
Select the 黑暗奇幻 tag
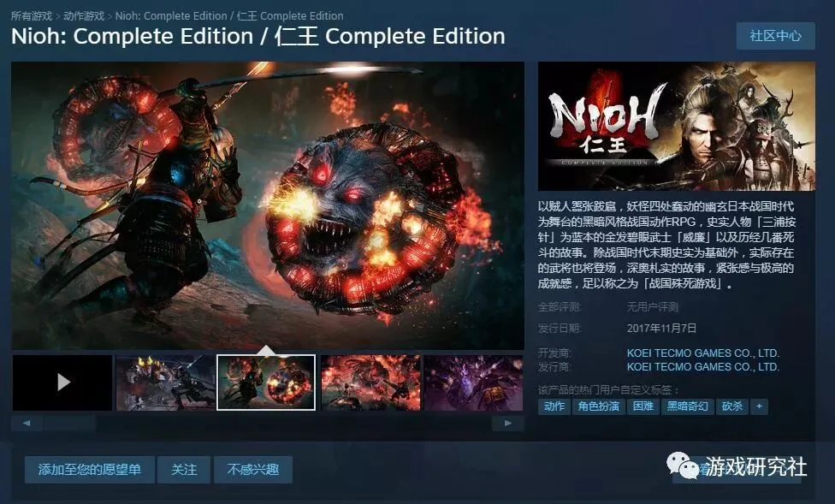pyautogui.click(x=688, y=406)
